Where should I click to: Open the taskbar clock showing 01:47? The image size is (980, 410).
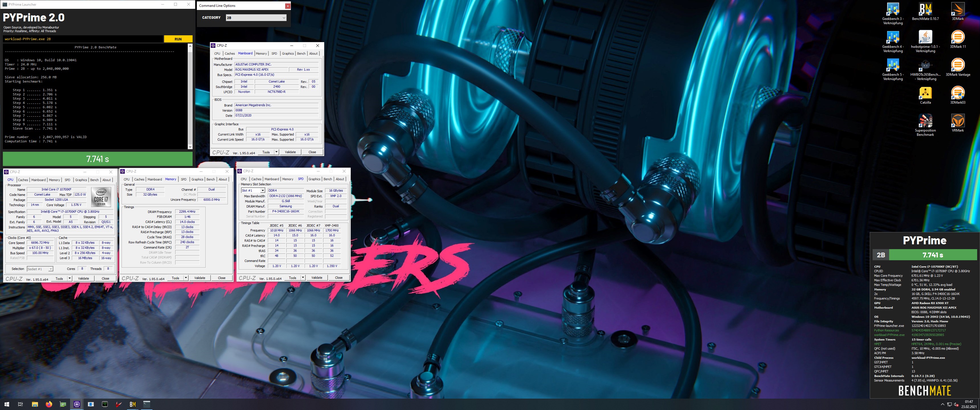click(969, 404)
